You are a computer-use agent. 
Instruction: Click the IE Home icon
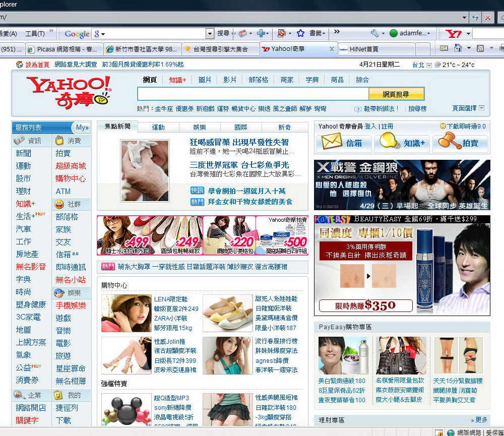pyautogui.click(x=458, y=48)
